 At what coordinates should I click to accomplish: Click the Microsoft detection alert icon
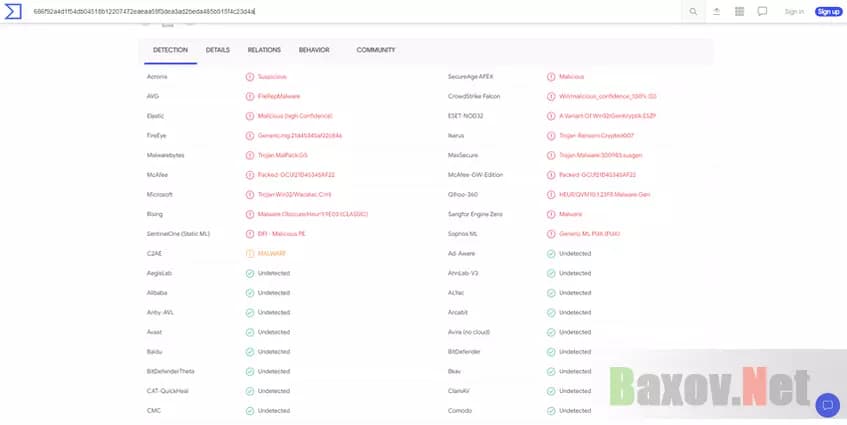(250, 194)
